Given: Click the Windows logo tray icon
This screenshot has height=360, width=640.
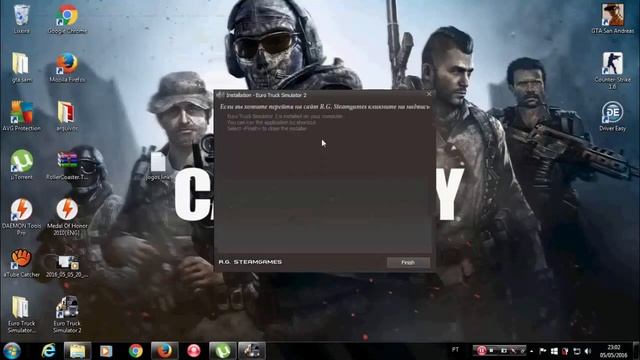Looking at the screenshot, I should click(554, 351).
